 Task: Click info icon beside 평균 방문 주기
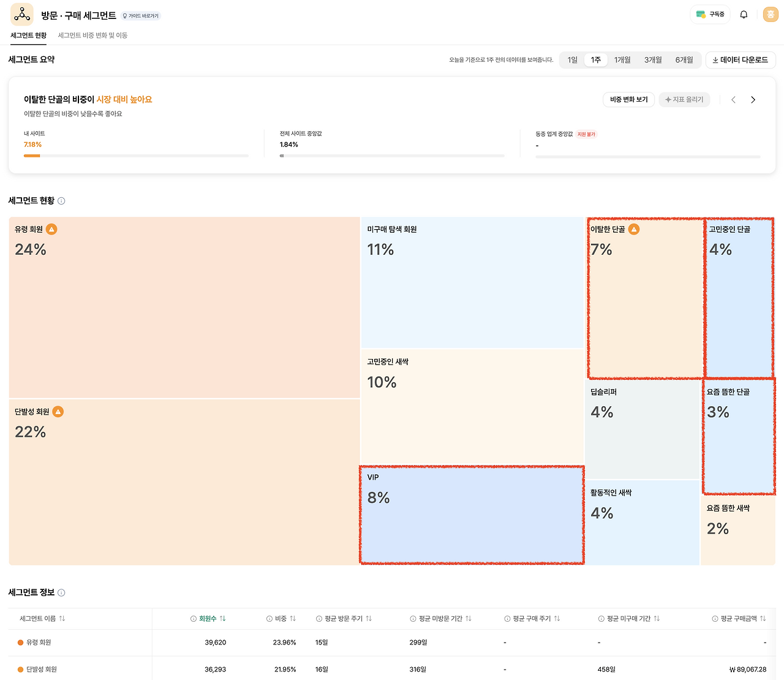[x=319, y=619]
